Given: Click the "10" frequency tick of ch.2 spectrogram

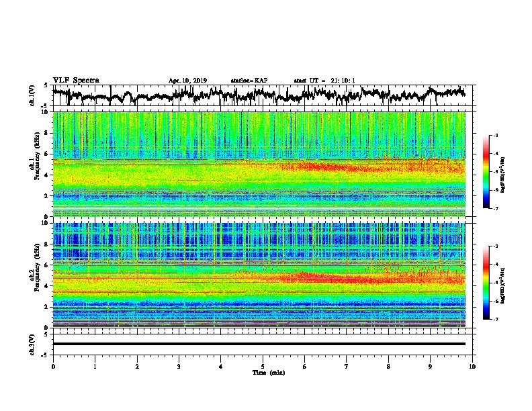Looking at the screenshot, I should [46, 223].
